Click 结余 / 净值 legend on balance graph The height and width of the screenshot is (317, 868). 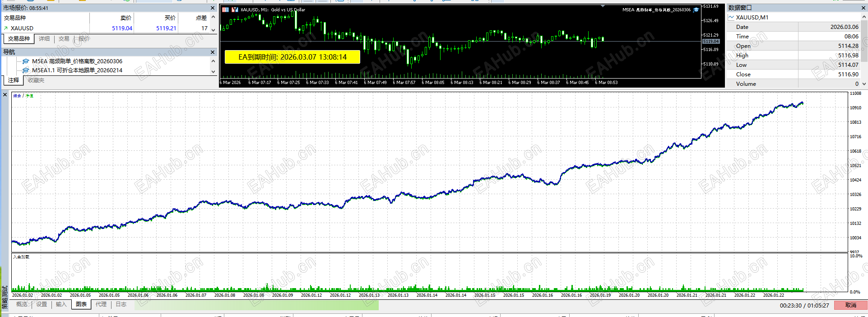coord(23,96)
